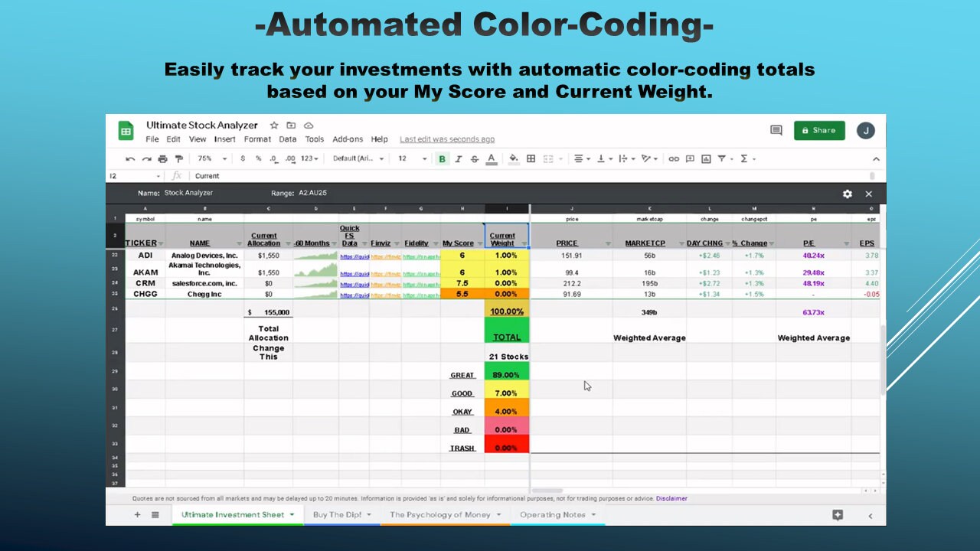Create a filter with the filter icon

point(723,158)
